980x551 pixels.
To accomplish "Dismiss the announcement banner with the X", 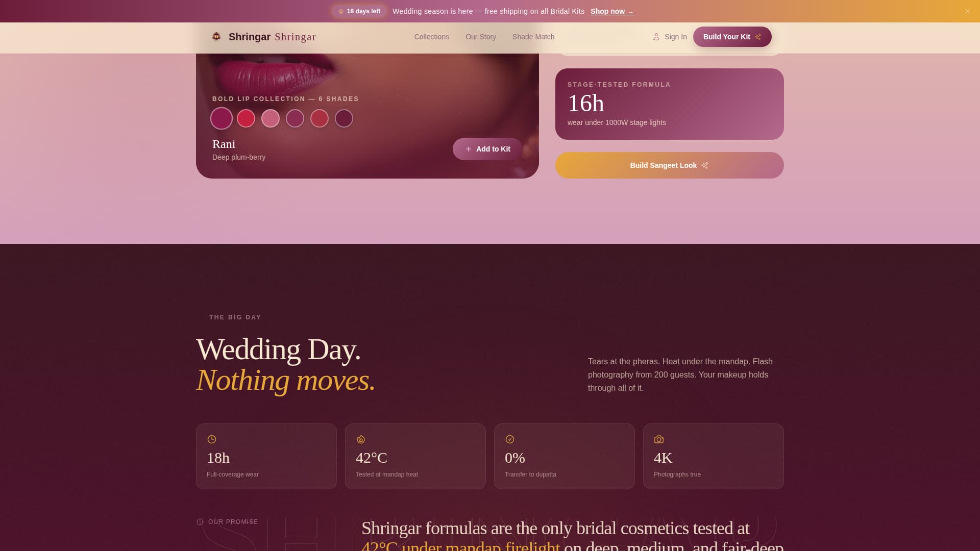I will click(x=967, y=11).
